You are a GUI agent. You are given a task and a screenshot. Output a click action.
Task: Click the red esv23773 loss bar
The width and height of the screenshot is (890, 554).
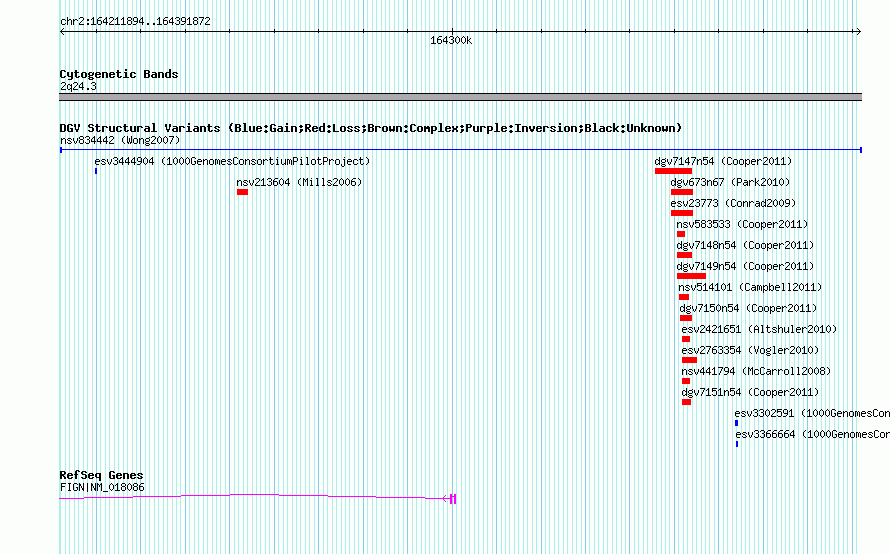(x=682, y=213)
